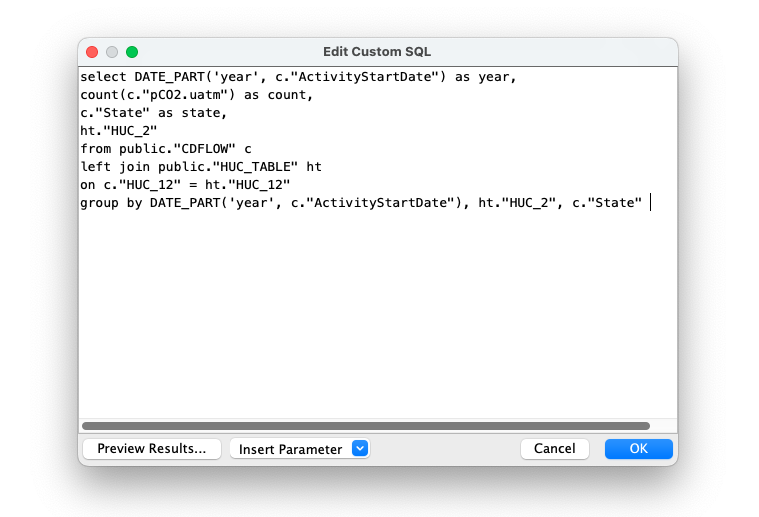Click the Edit Custom SQL title bar
The image size is (759, 517).
[x=377, y=52]
